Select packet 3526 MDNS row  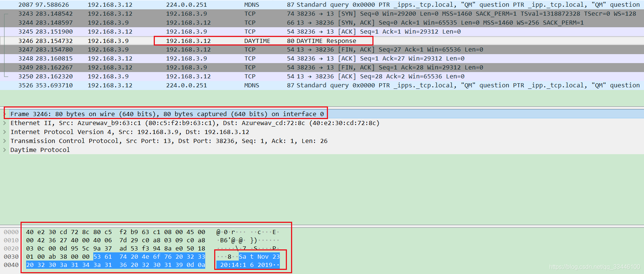[322, 85]
